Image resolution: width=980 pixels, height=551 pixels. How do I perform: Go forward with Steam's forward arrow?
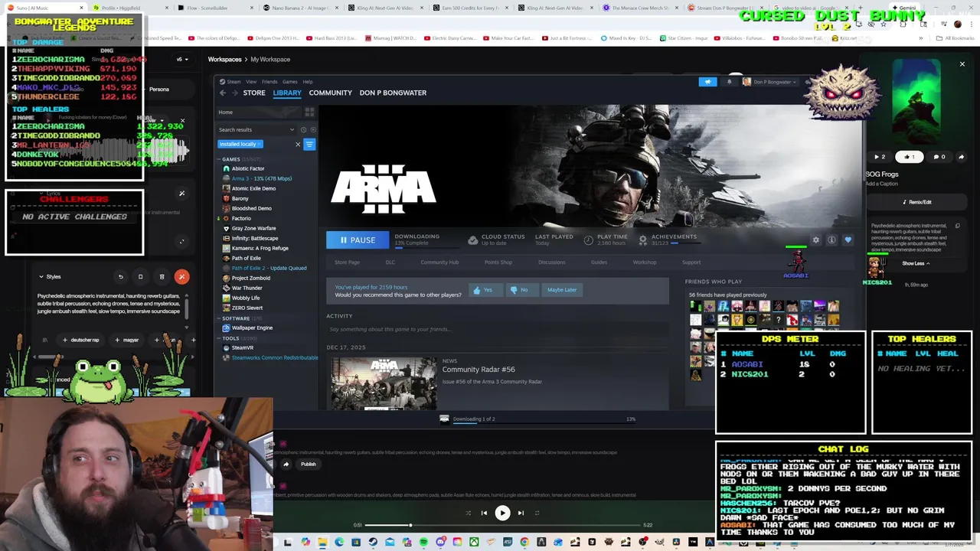[234, 93]
